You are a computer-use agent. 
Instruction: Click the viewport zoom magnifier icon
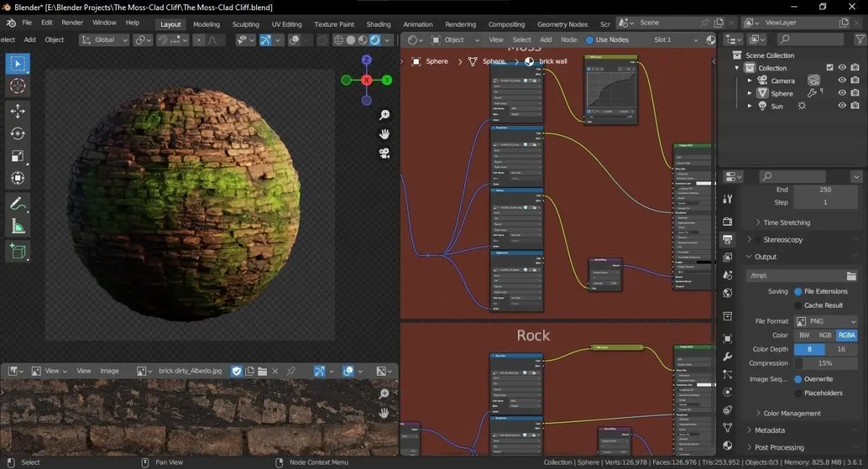(x=385, y=115)
